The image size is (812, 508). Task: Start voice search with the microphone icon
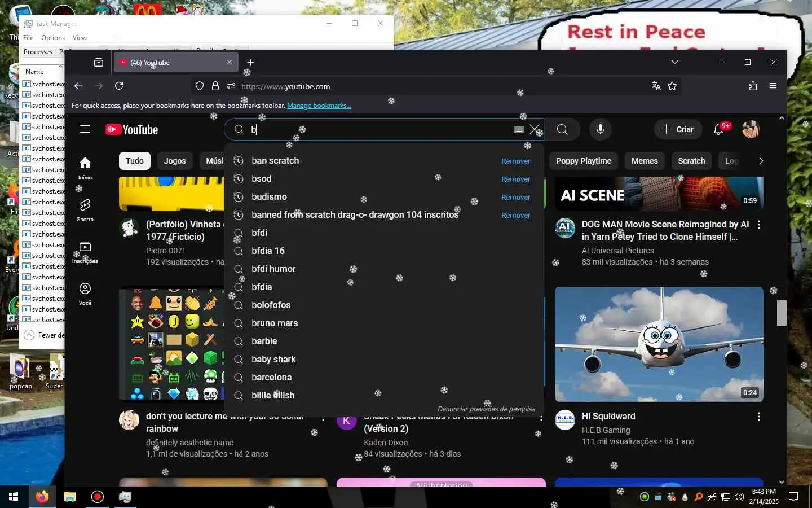tap(601, 129)
